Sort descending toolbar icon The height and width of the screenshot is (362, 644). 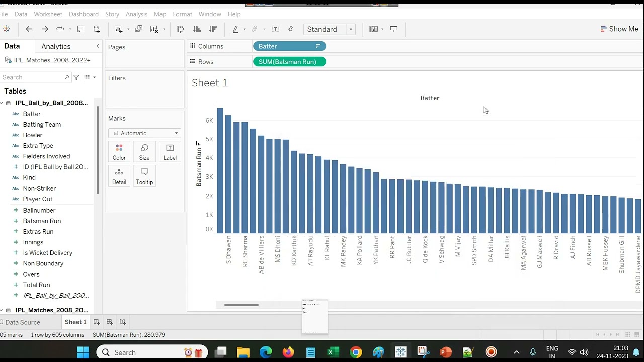coord(213,29)
